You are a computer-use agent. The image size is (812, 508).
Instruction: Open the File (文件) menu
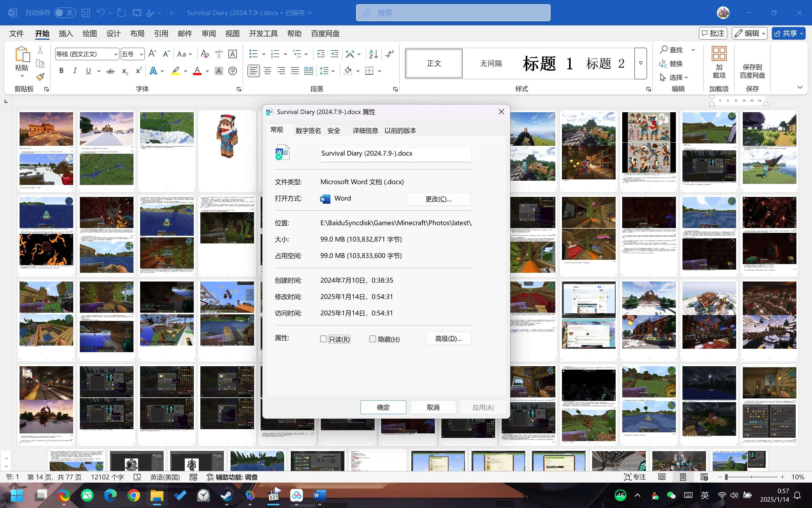(x=16, y=34)
